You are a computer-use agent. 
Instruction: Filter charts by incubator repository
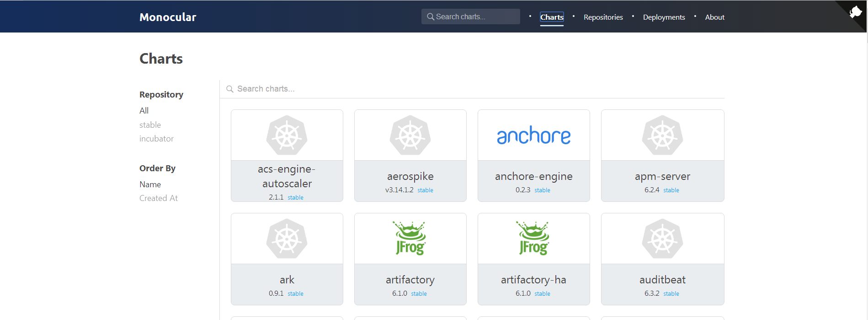pyautogui.click(x=156, y=138)
